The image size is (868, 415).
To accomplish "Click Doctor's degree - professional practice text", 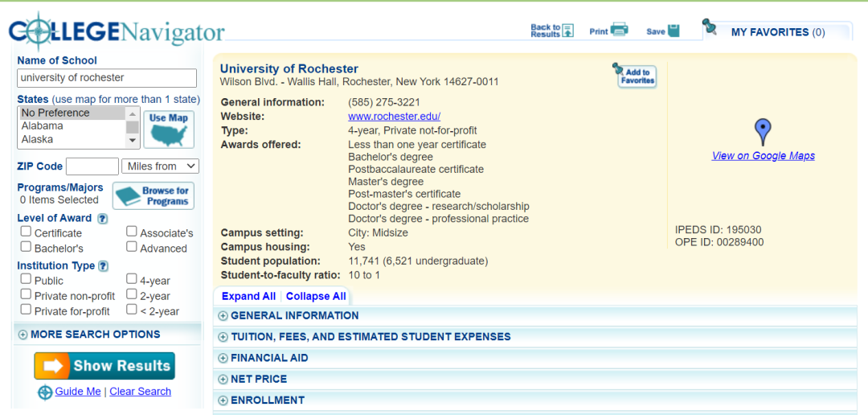I will pos(439,219).
